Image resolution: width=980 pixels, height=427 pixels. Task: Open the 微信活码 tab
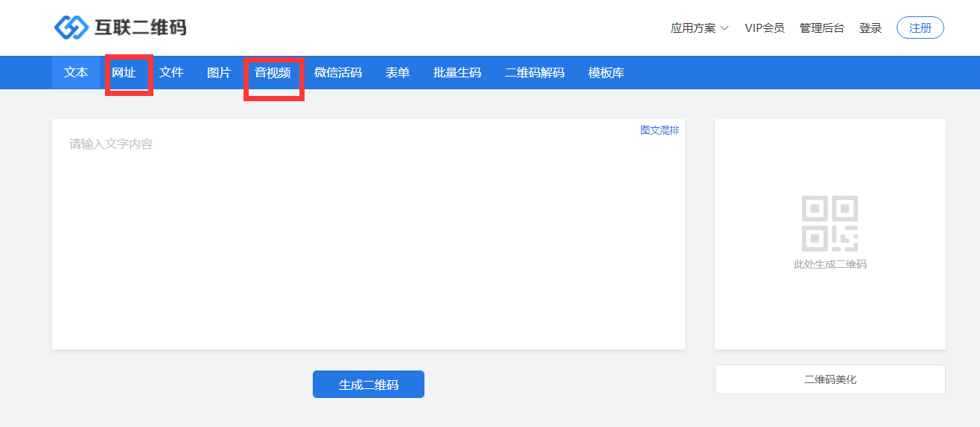pyautogui.click(x=338, y=73)
